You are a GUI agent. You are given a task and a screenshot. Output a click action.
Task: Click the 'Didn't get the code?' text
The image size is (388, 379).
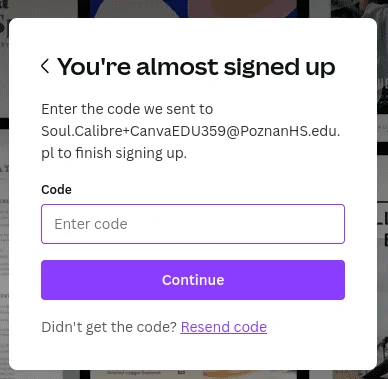pos(109,327)
